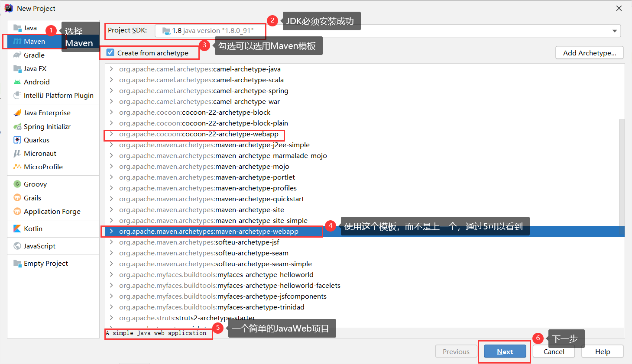Expand cocoon-22-archetype-webapp entry

pyautogui.click(x=111, y=134)
